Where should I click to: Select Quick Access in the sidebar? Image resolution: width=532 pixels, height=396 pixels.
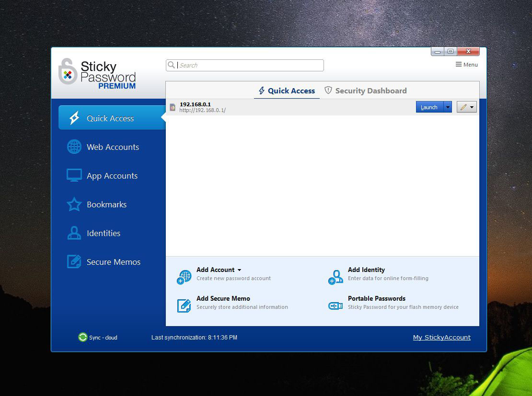tap(112, 118)
